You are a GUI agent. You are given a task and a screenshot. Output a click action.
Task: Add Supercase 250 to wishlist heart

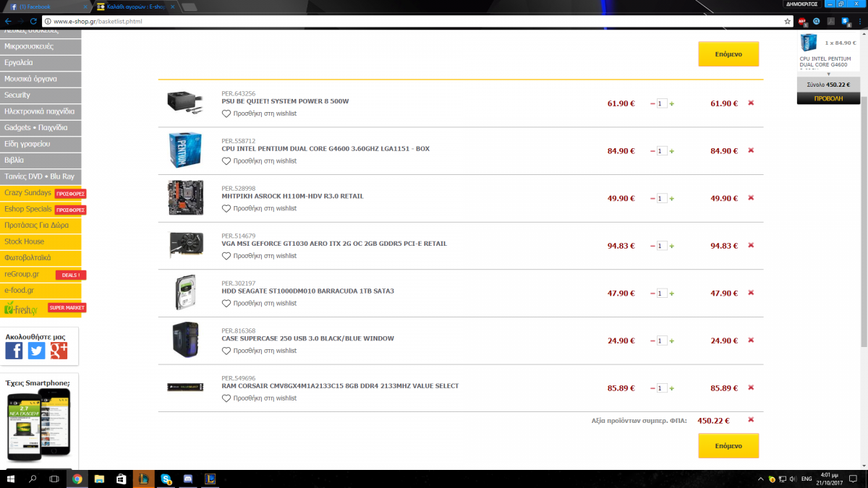226,350
